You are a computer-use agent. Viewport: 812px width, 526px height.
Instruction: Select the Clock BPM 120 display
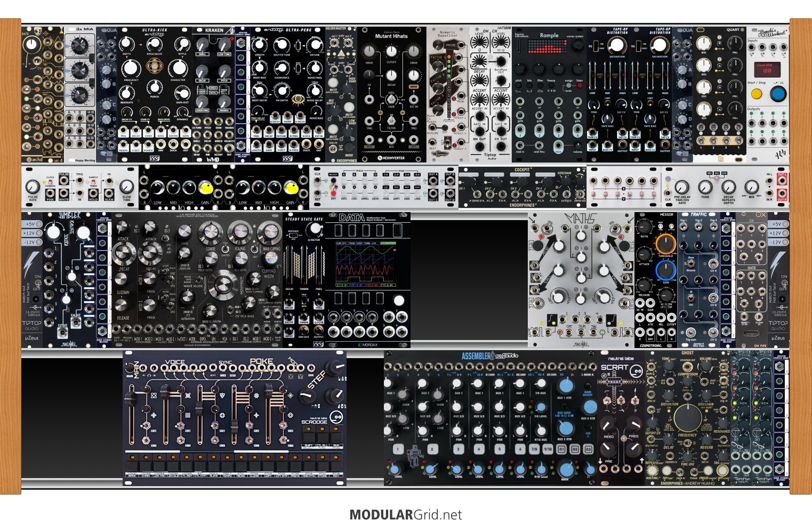767,69
